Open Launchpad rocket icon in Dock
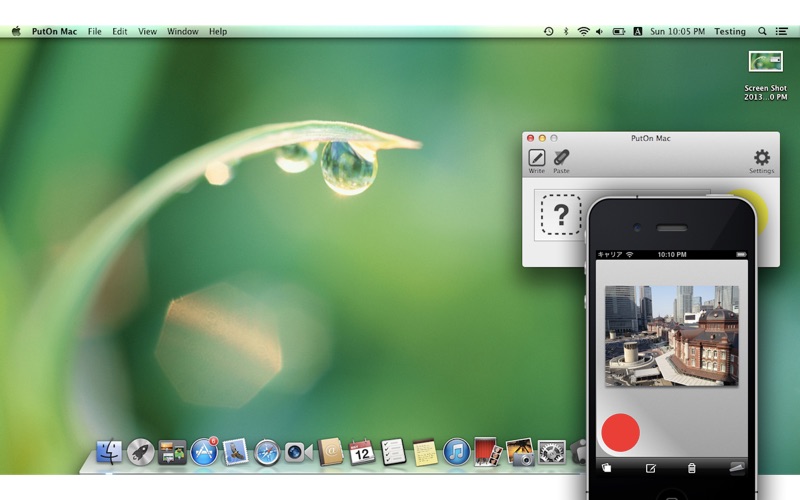The image size is (800, 500). tap(140, 452)
